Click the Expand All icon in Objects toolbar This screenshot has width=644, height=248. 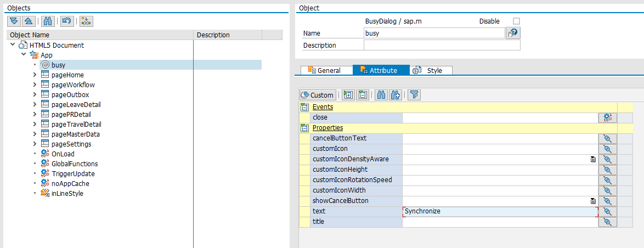[15, 21]
